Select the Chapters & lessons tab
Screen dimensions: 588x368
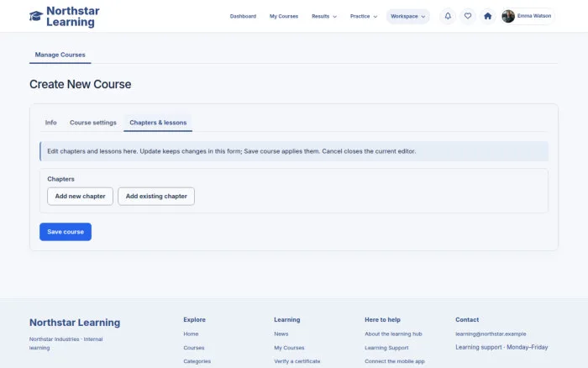[158, 123]
